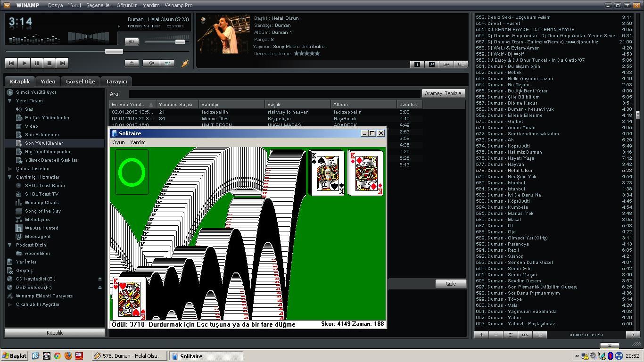This screenshot has height=362, width=644.
Task: Open SHOUTcast Radio service
Action: pos(45,186)
